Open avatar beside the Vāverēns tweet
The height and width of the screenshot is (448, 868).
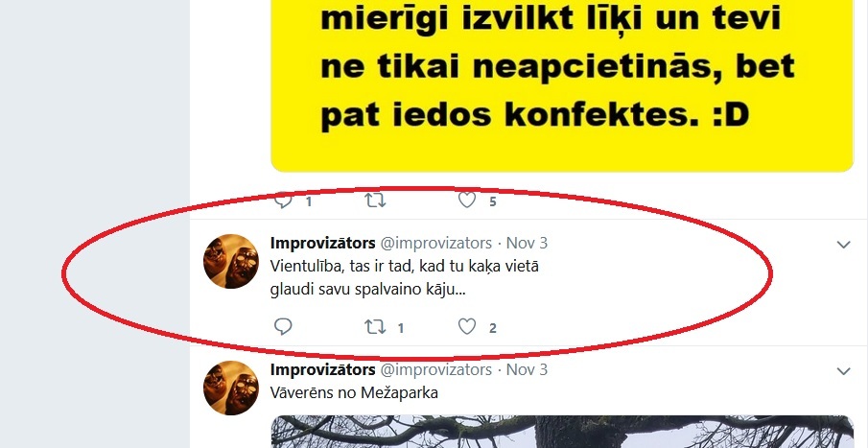tap(231, 388)
